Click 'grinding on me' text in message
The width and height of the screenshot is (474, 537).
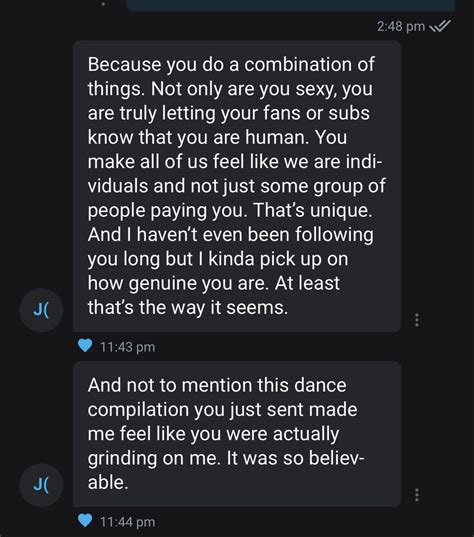pyautogui.click(x=153, y=458)
